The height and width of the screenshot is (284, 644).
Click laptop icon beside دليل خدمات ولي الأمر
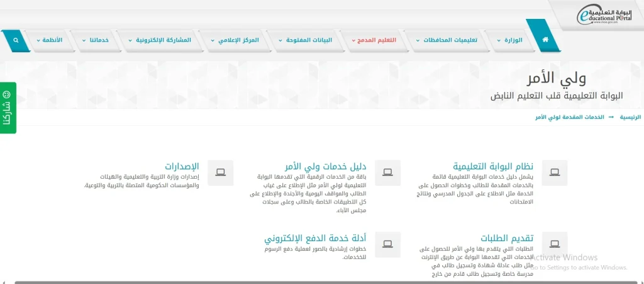click(387, 172)
